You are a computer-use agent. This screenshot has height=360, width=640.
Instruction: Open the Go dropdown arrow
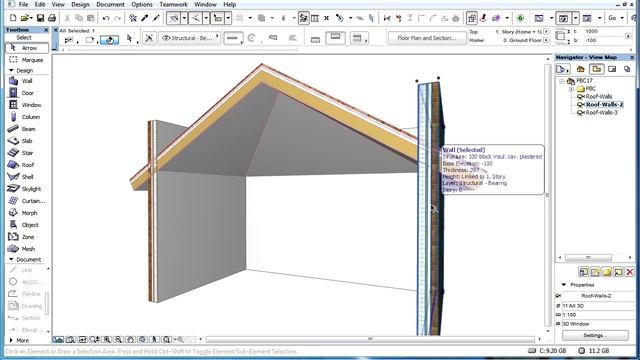click(x=622, y=18)
